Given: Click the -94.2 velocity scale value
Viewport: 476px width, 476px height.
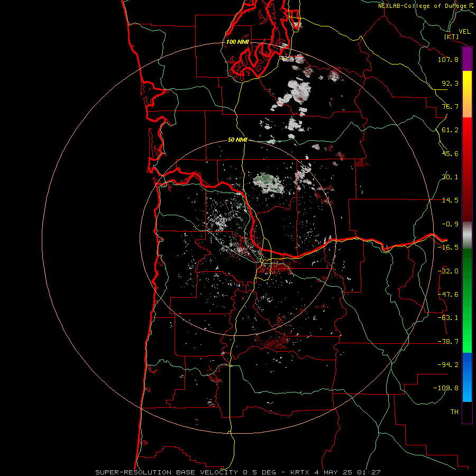Looking at the screenshot, I should [448, 364].
